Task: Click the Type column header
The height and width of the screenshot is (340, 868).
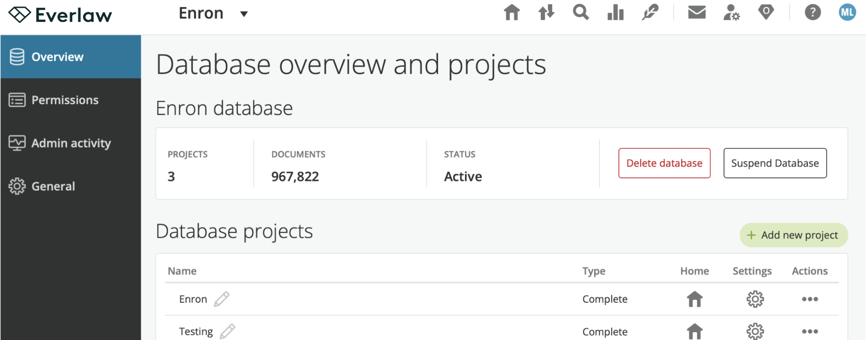Action: [x=594, y=271]
